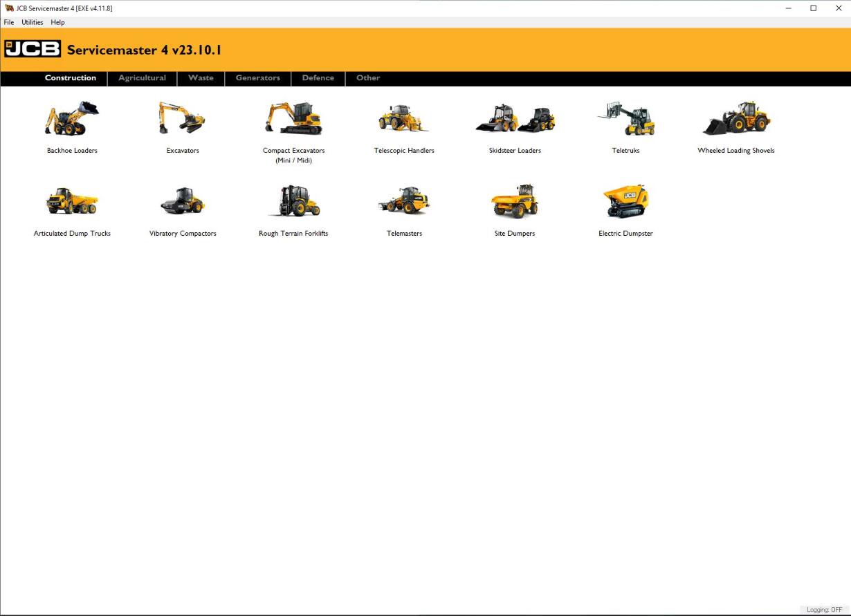The width and height of the screenshot is (851, 616).
Task: Select the Site Dumpers icon
Action: click(515, 201)
